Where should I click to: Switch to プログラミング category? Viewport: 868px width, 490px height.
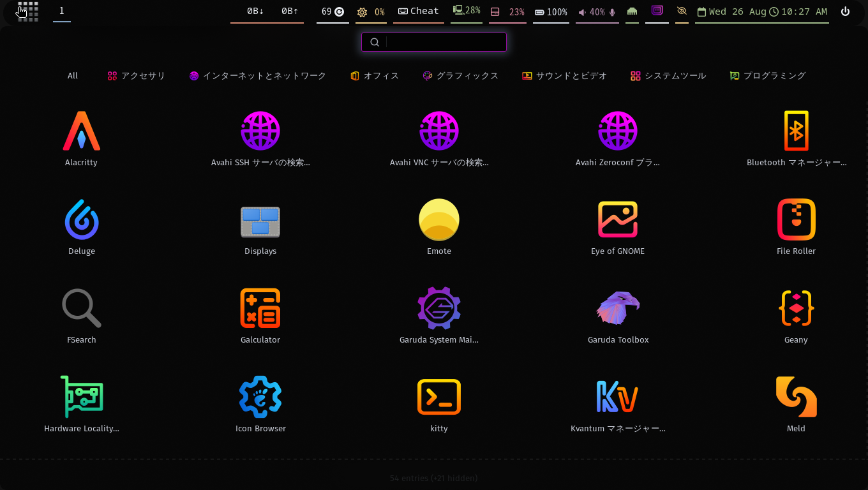click(x=768, y=76)
